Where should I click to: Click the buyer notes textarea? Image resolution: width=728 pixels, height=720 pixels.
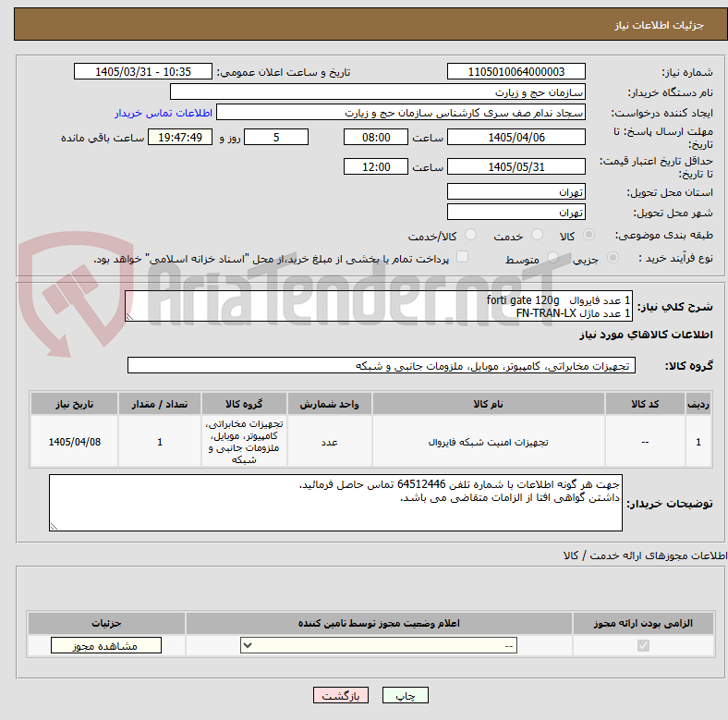pyautogui.click(x=335, y=503)
